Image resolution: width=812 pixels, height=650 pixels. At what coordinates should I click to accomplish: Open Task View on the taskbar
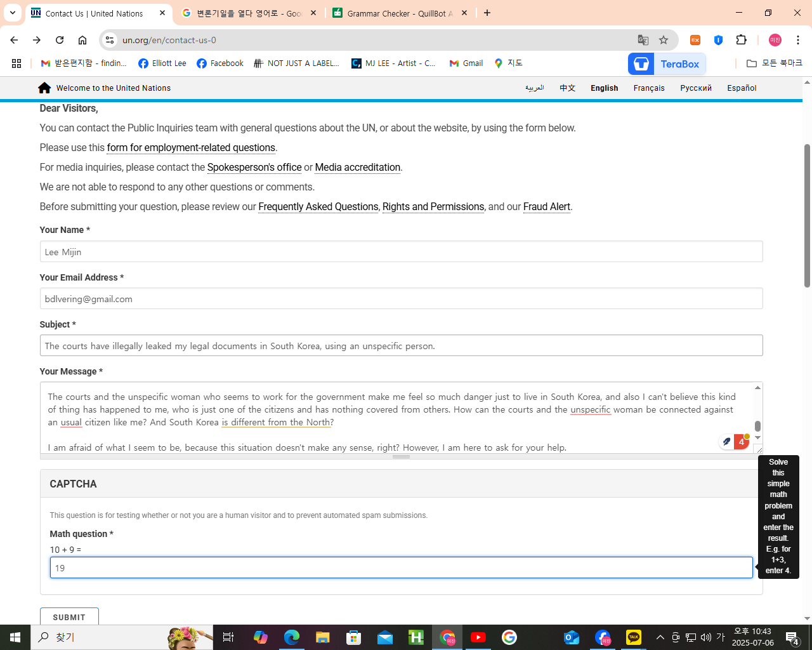[x=228, y=637]
